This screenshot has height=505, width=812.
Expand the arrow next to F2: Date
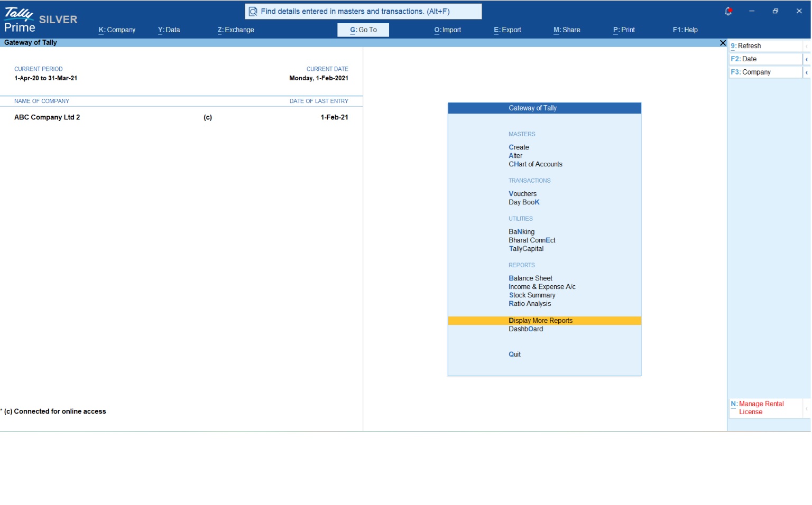pyautogui.click(x=807, y=59)
